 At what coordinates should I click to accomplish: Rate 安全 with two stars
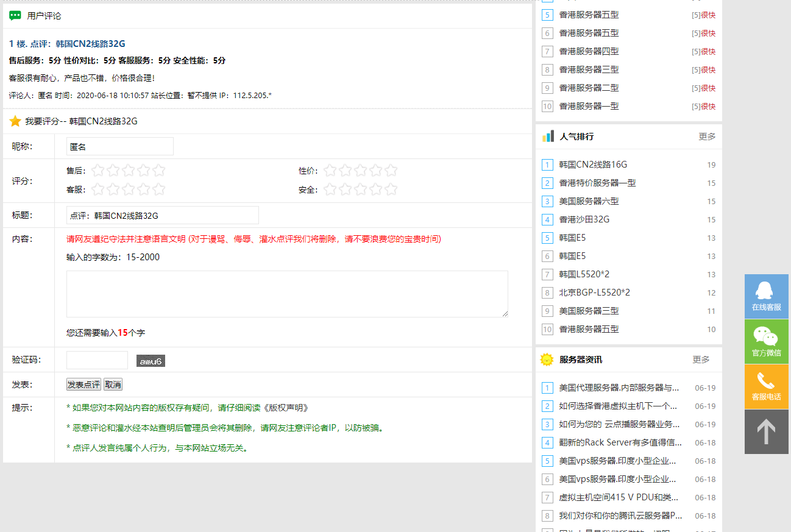click(346, 190)
